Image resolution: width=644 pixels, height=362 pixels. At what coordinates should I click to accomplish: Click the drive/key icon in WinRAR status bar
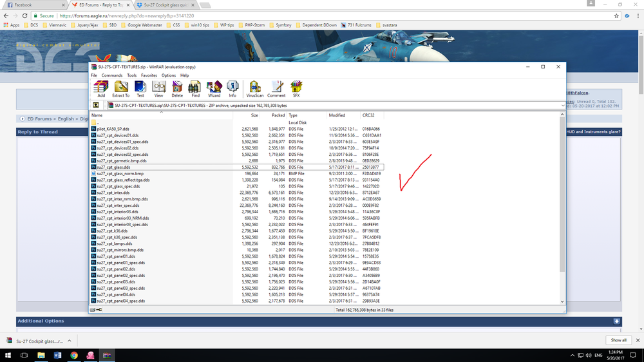(96, 310)
